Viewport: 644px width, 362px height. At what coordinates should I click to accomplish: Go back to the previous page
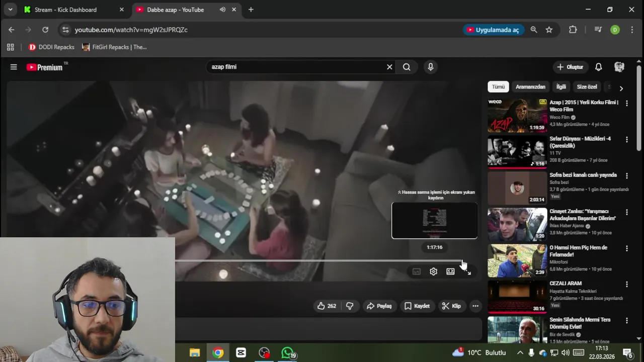[x=12, y=30]
